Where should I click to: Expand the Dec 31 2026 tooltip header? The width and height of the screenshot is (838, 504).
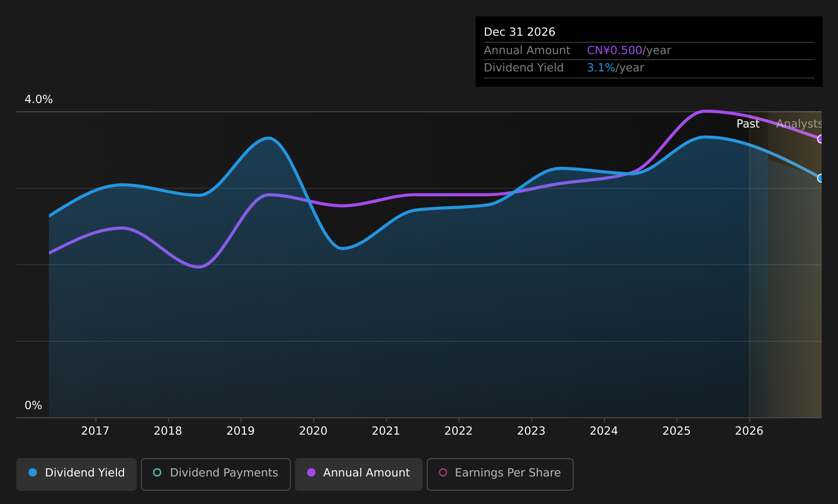pos(520,31)
